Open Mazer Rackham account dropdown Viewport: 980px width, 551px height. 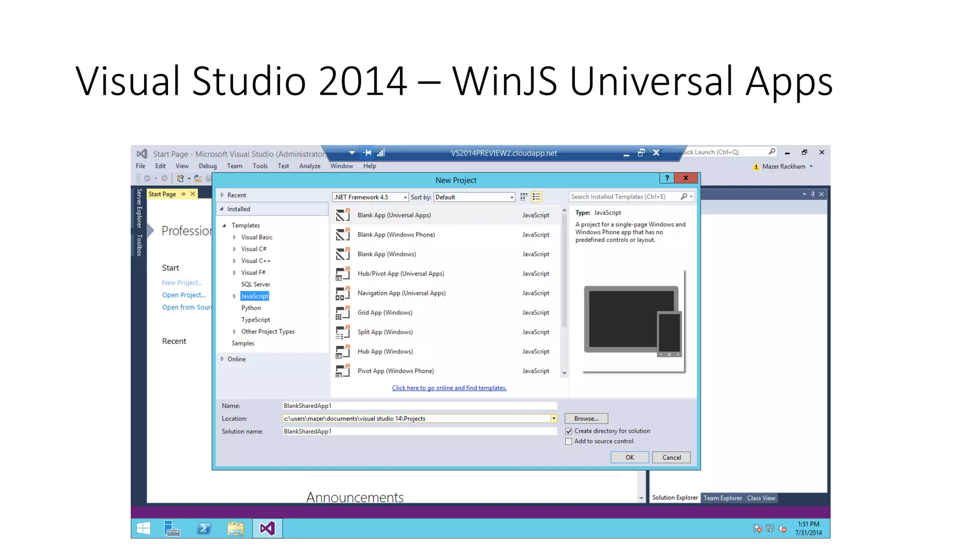coord(811,166)
